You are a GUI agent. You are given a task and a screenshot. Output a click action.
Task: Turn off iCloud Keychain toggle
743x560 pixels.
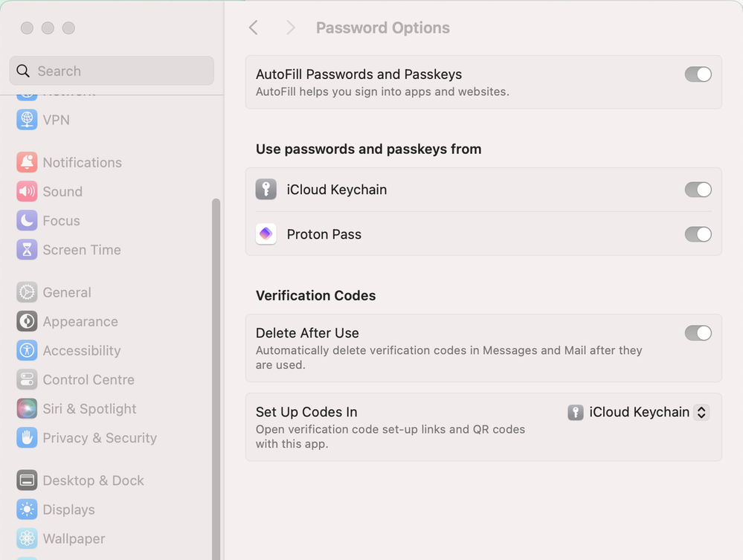tap(698, 190)
